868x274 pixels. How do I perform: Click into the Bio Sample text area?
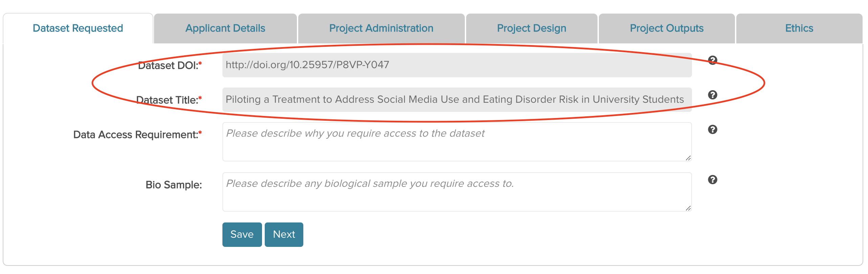click(457, 192)
